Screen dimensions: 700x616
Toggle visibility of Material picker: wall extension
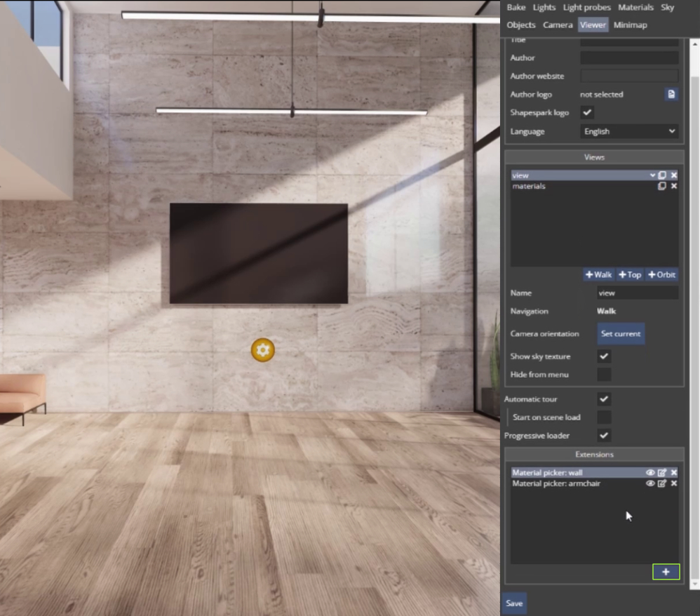point(650,472)
